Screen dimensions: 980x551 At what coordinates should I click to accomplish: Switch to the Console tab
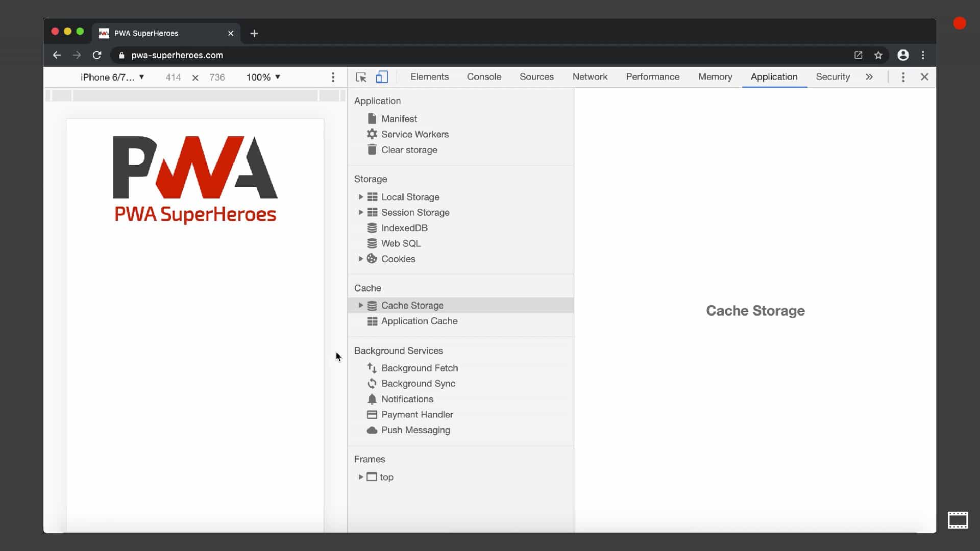click(484, 77)
